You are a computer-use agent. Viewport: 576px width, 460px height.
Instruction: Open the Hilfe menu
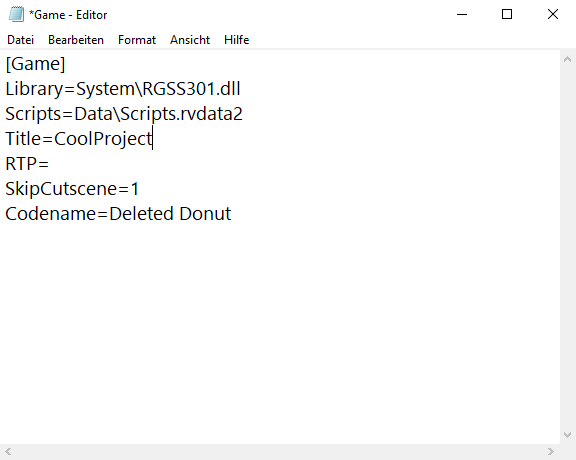237,40
